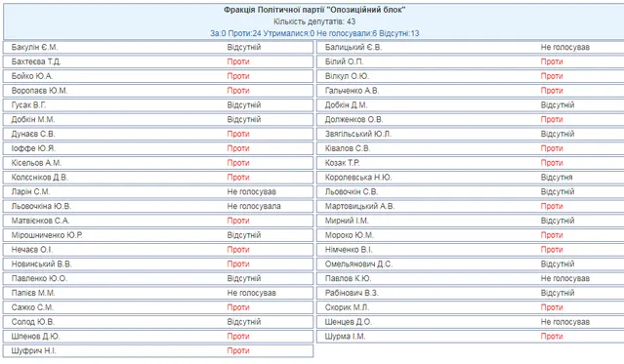
Task: Click deputy name Гальченко А.В.
Action: click(x=352, y=91)
